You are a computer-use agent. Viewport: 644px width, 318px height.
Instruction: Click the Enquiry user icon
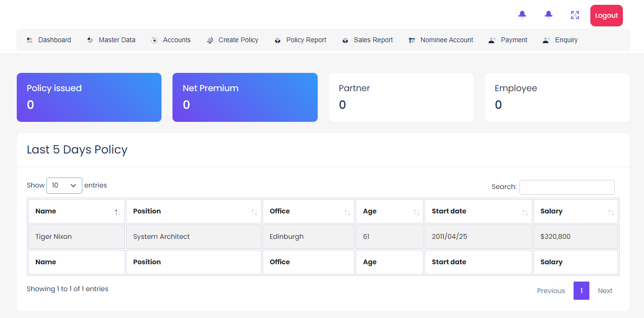(546, 40)
